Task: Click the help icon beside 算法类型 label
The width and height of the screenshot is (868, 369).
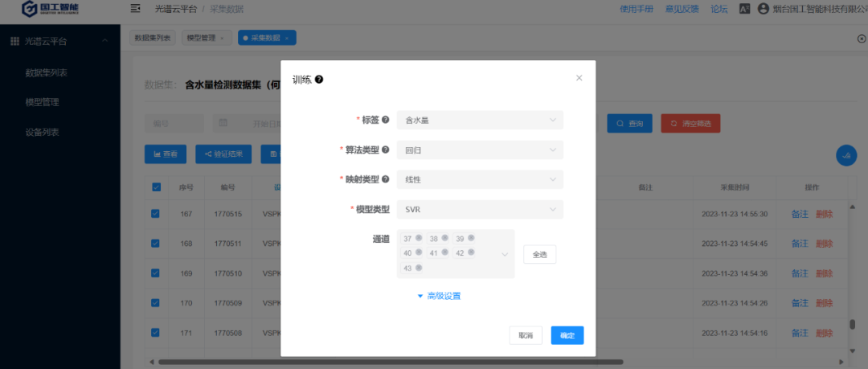Action: tap(386, 150)
